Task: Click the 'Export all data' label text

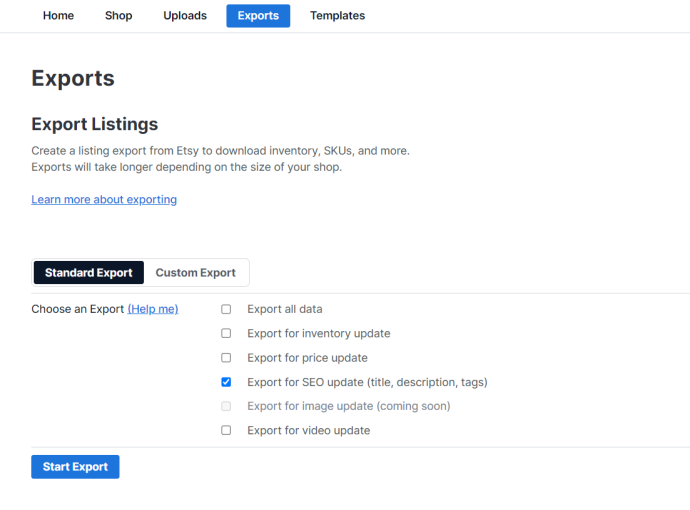Action: [285, 309]
